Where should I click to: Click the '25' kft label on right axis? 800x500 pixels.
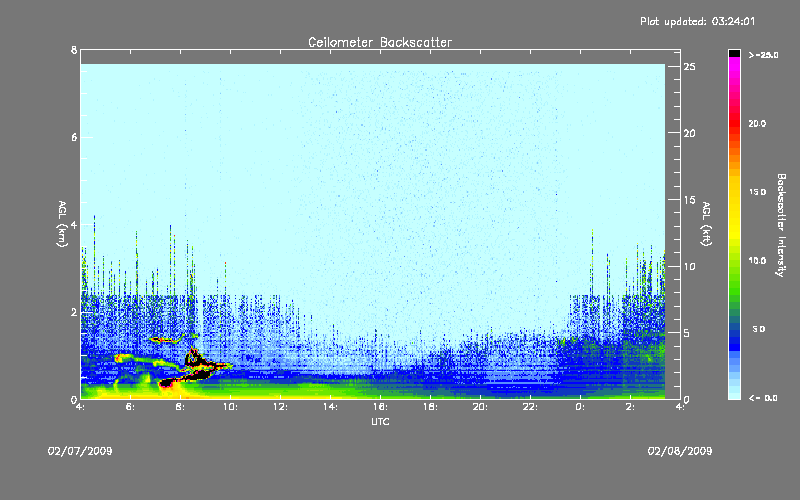[x=690, y=67]
